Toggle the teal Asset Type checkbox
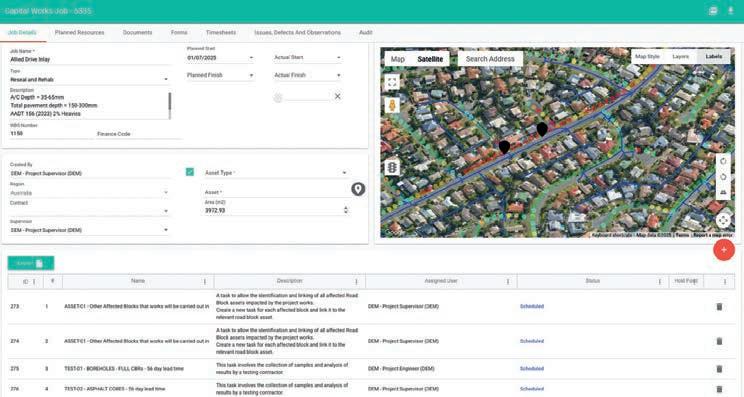This screenshot has width=744, height=397. [190, 172]
